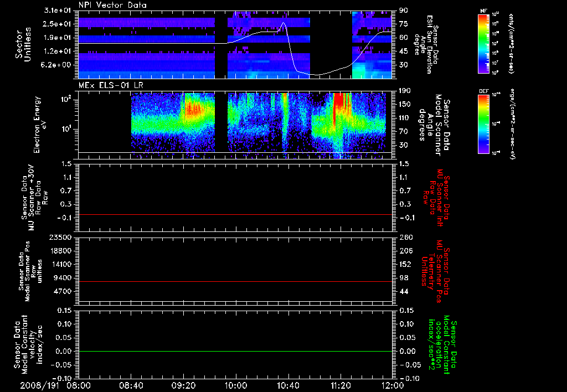Click the "4700" scanner position tick
The image size is (567, 392).
pyautogui.click(x=63, y=291)
